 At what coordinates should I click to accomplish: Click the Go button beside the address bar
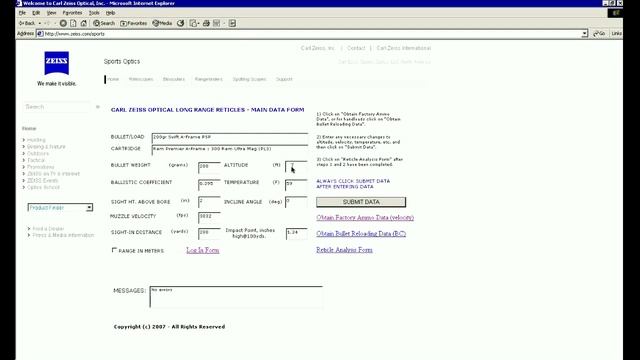tap(599, 33)
